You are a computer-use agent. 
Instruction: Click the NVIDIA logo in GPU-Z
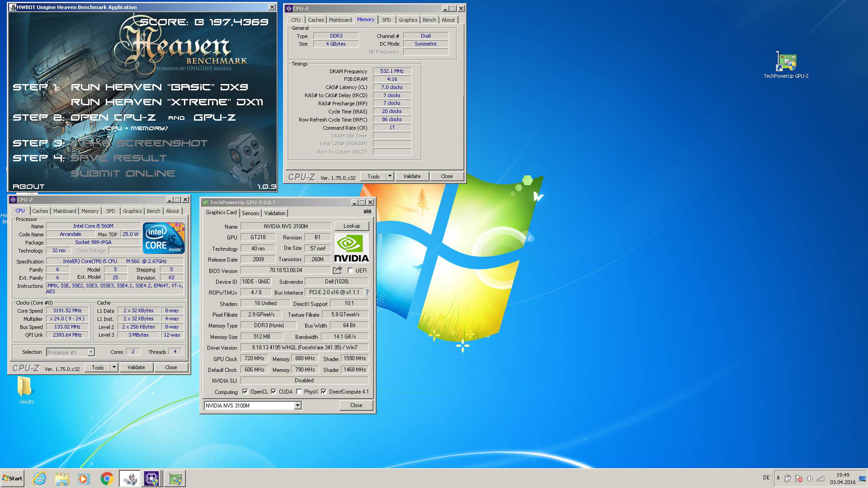click(351, 249)
